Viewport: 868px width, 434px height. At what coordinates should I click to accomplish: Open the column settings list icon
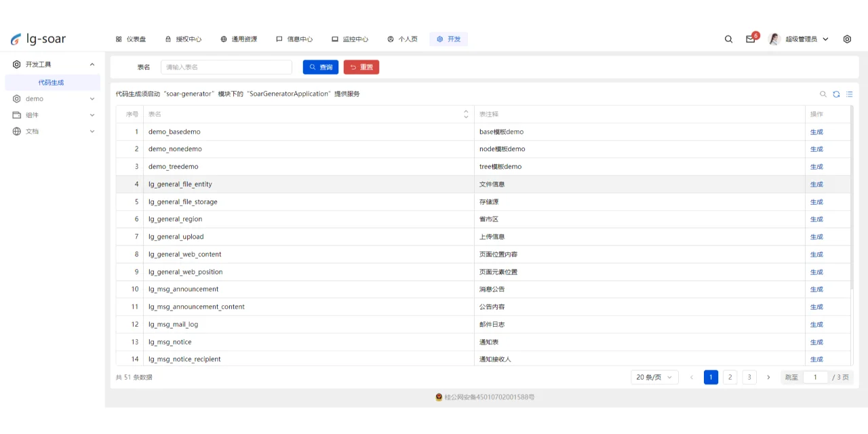point(849,94)
